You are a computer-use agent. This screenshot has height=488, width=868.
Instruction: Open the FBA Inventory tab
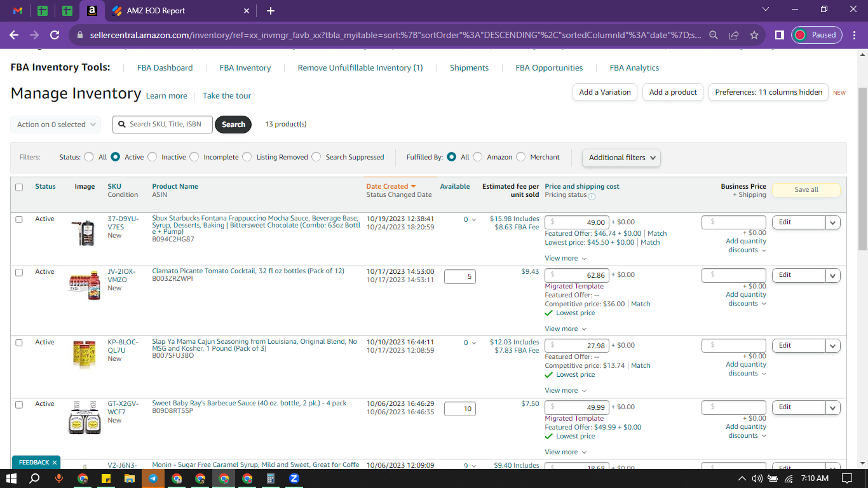tap(245, 68)
